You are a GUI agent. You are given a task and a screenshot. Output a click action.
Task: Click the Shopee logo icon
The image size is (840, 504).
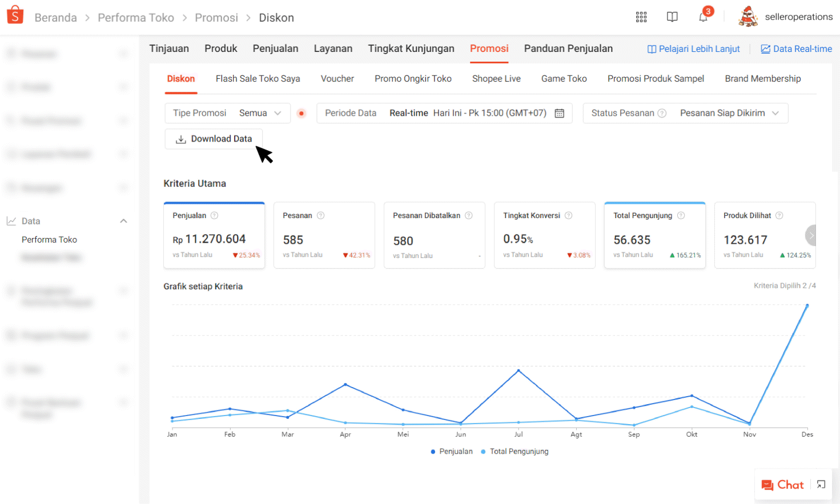[x=15, y=15]
